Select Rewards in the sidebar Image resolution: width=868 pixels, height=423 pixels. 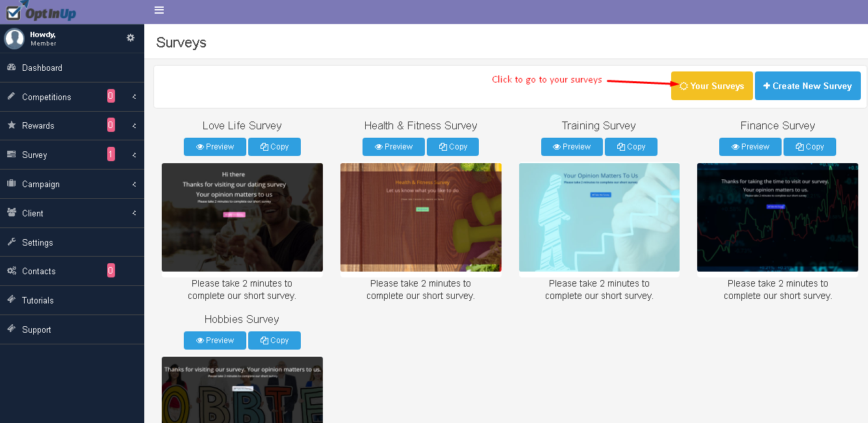pos(72,125)
